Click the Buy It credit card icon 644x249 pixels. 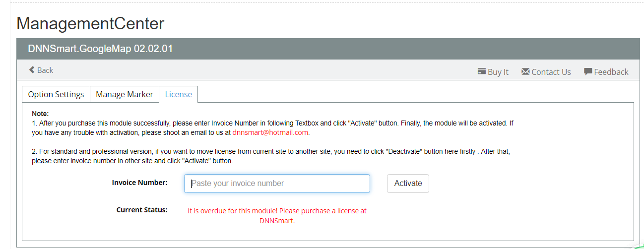tap(481, 71)
